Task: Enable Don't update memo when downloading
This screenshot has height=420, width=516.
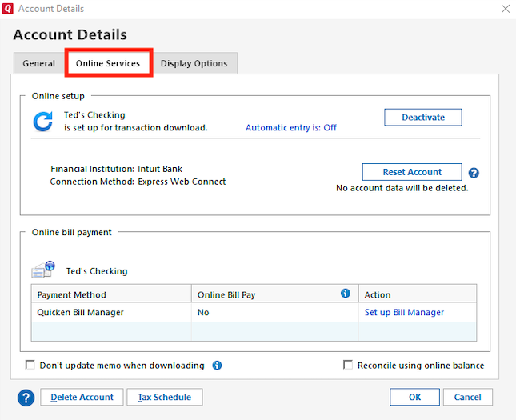Action: click(30, 366)
